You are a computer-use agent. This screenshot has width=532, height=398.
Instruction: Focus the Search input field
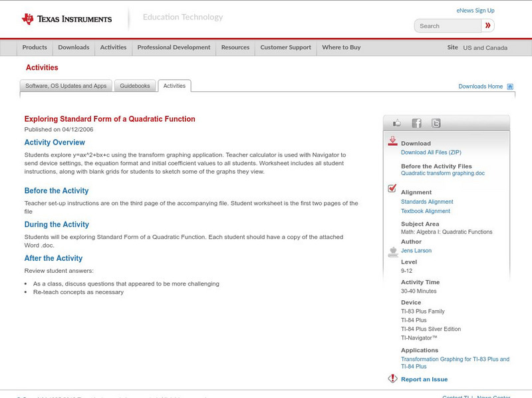448,26
